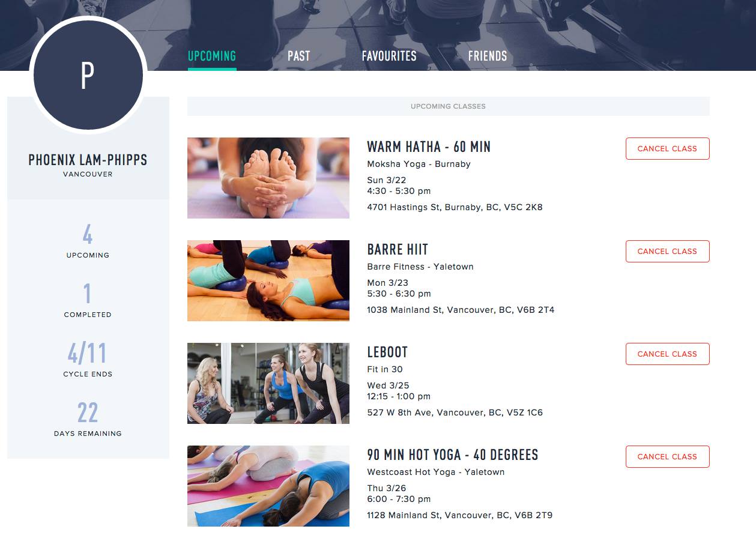This screenshot has width=756, height=535.
Task: Cancel the Warm Hatha class
Action: pyautogui.click(x=667, y=149)
